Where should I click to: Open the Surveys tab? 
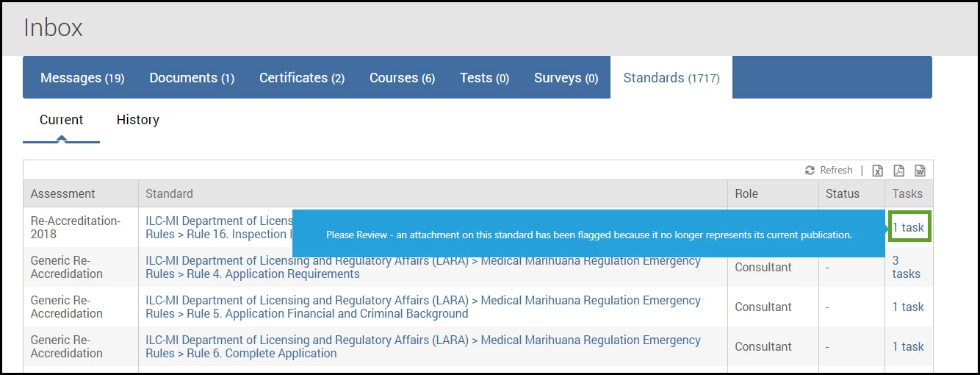tap(566, 78)
